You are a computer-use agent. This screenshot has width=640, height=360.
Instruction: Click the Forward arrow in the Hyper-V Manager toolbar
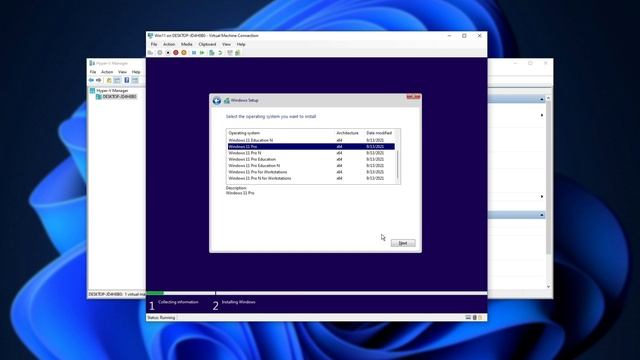[x=99, y=80]
